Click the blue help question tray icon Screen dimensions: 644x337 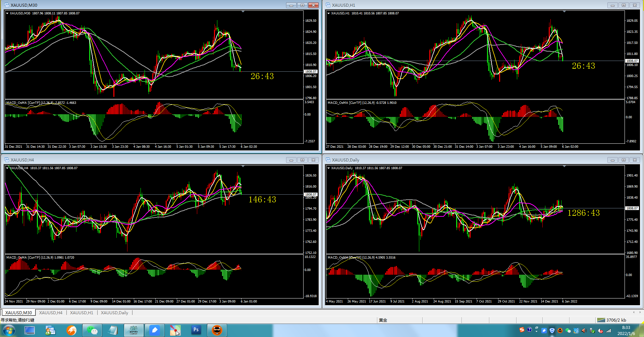pyautogui.click(x=529, y=330)
